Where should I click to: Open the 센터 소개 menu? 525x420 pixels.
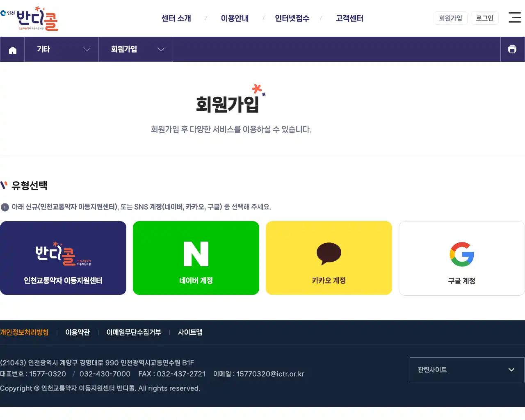click(x=176, y=18)
